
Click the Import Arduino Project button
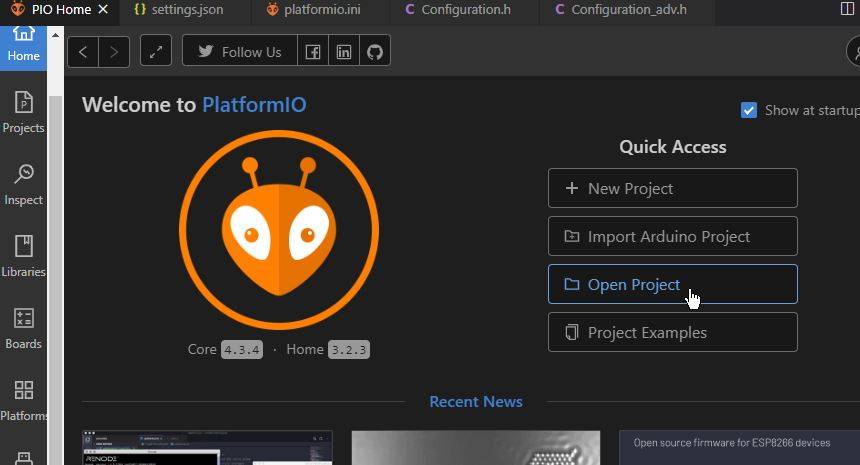tap(672, 236)
